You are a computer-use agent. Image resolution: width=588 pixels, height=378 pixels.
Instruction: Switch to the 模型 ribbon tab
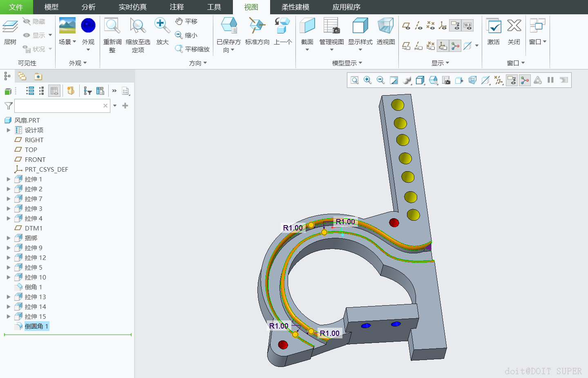(x=51, y=7)
